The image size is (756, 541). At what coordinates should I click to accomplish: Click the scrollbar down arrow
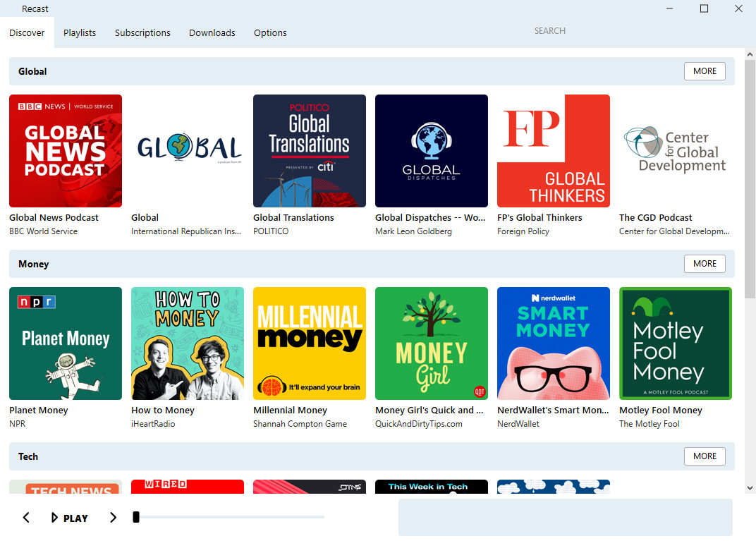750,488
